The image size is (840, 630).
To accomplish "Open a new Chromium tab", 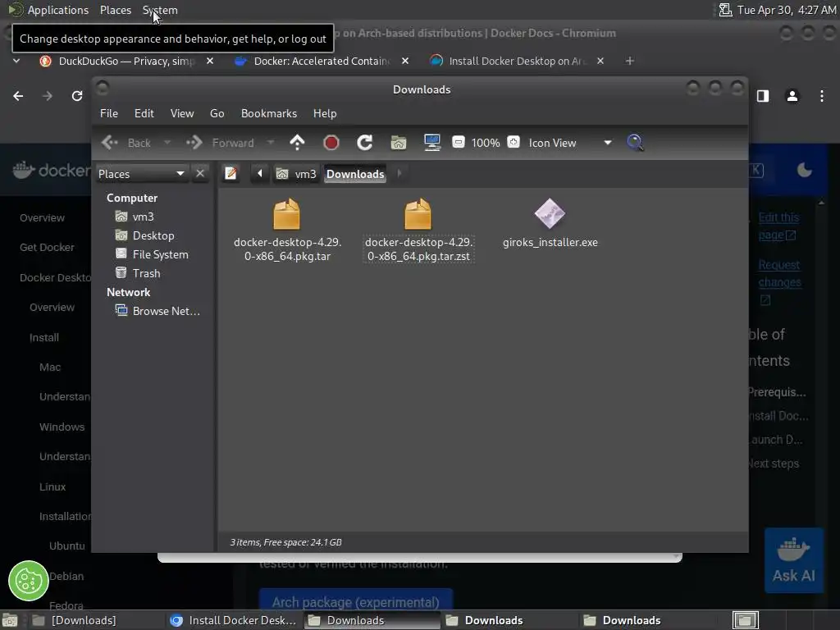I will 629,61.
